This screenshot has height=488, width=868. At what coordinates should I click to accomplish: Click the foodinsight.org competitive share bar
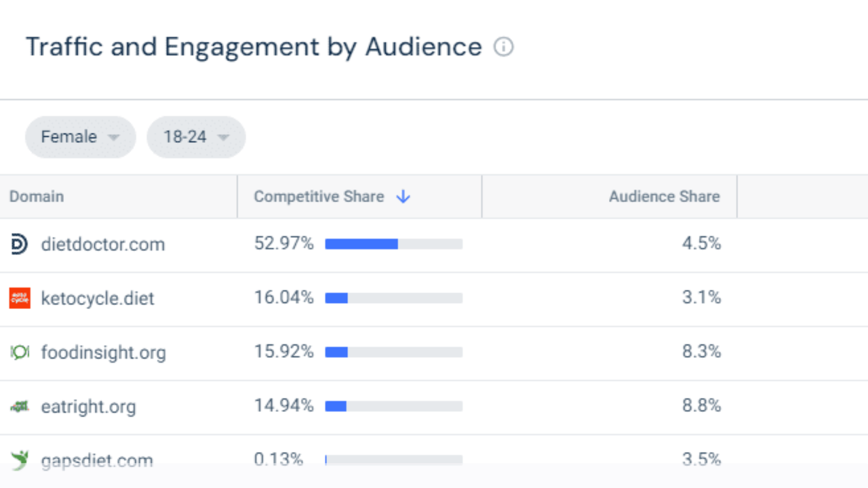394,352
